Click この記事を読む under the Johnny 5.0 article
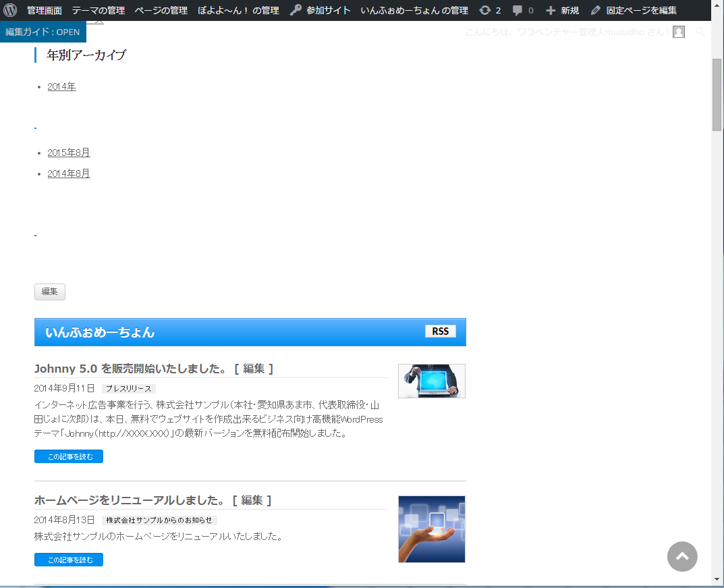724x588 pixels. click(x=69, y=456)
